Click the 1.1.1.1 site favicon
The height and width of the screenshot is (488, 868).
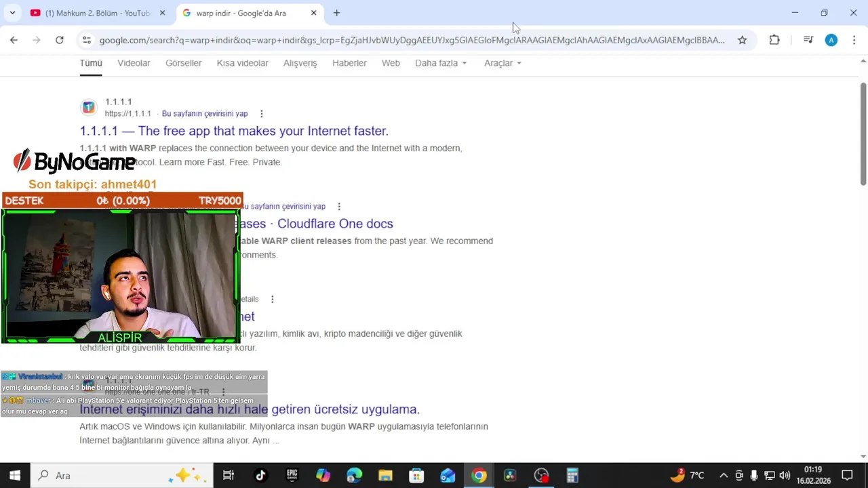(x=89, y=107)
